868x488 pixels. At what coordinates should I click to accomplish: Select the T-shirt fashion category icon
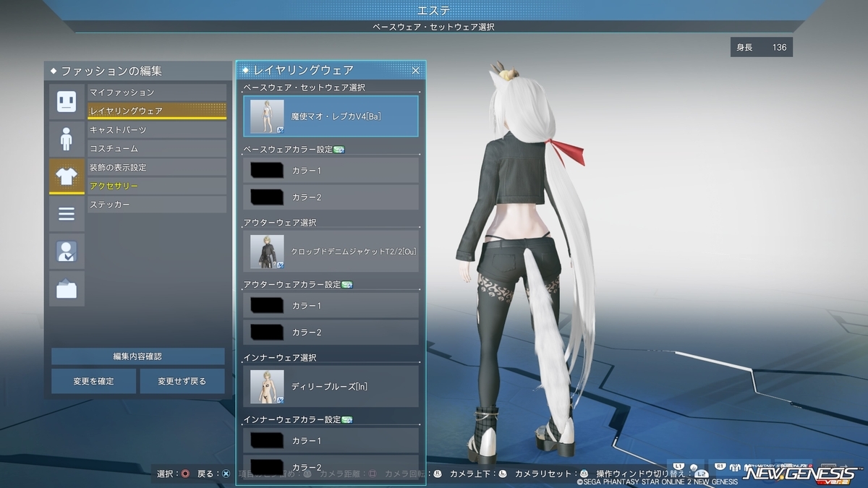pyautogui.click(x=67, y=177)
